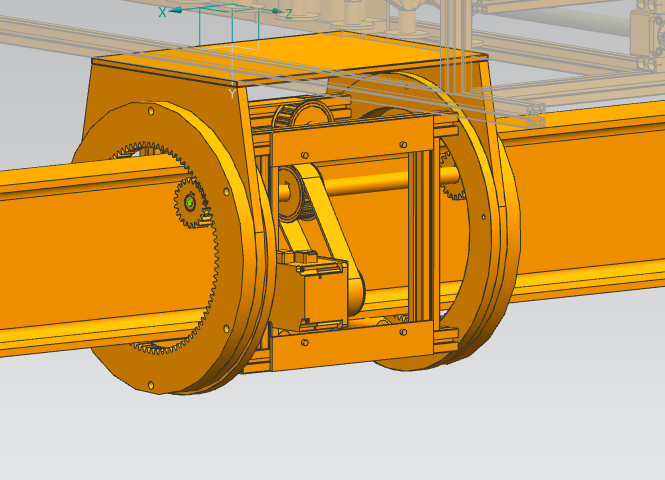This screenshot has height=480, width=665.
Task: Select the Z axis arrow handle of the triad
Action: pyautogui.click(x=277, y=11)
